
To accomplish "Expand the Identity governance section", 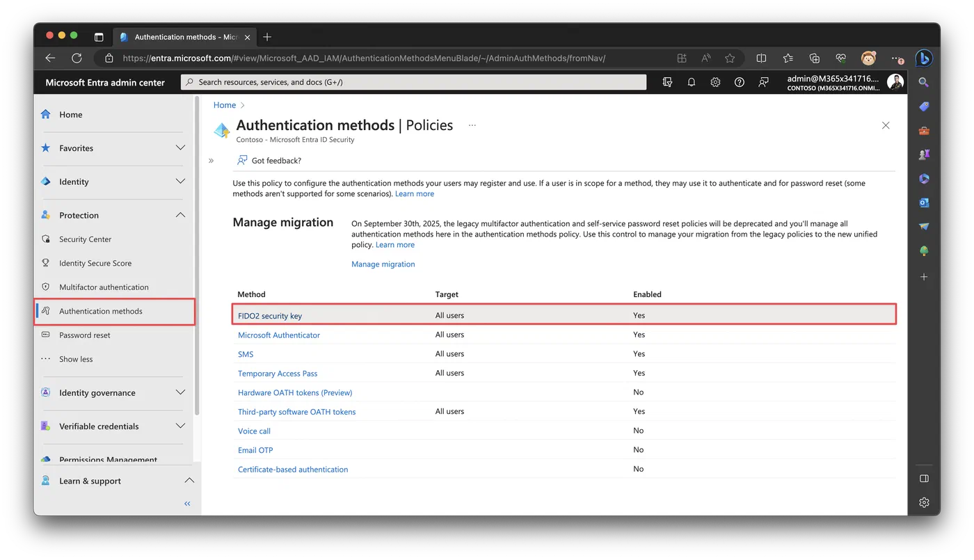I will click(180, 392).
